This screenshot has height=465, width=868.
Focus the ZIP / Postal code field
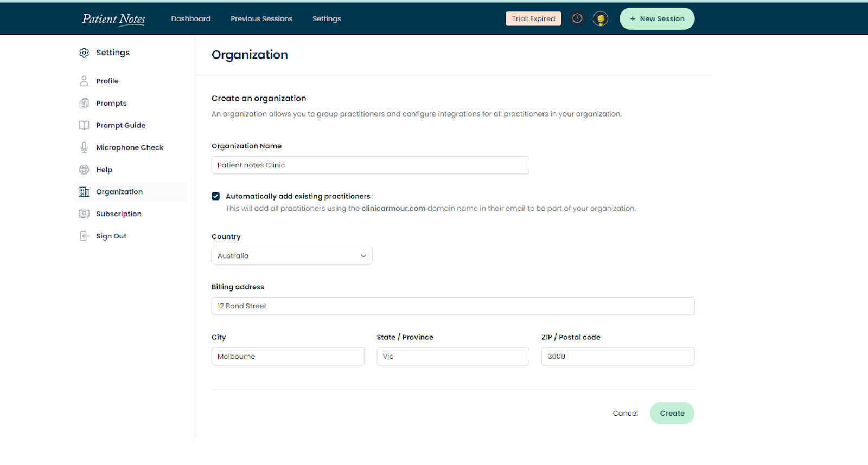tap(618, 356)
